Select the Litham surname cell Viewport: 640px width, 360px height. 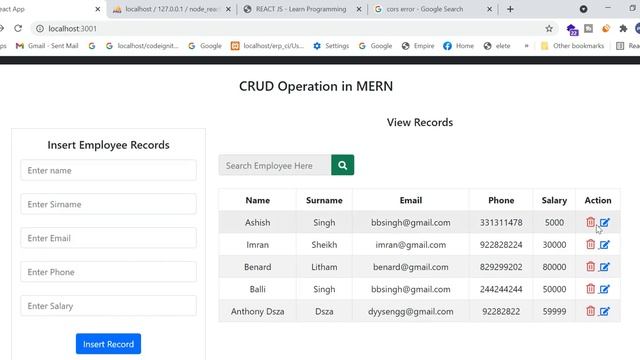[x=324, y=267]
